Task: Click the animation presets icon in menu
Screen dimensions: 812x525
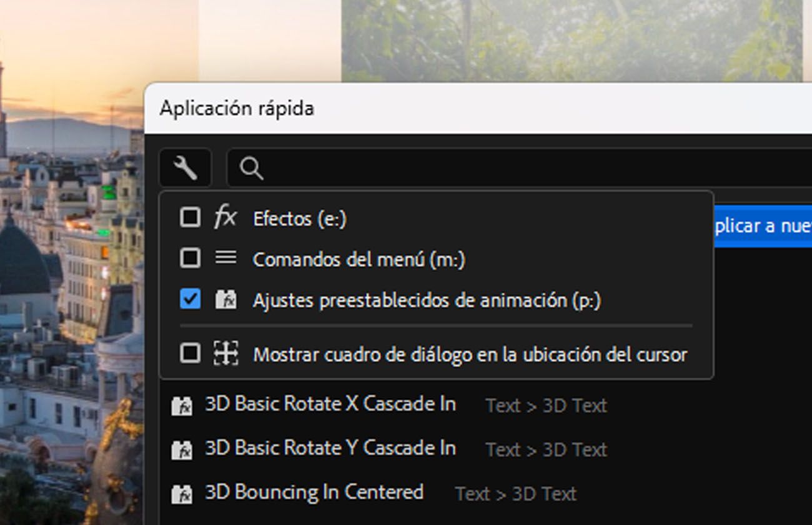Action: click(225, 300)
